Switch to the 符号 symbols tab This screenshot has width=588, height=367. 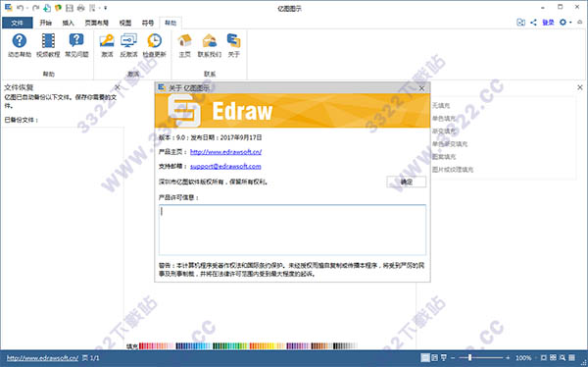(148, 23)
